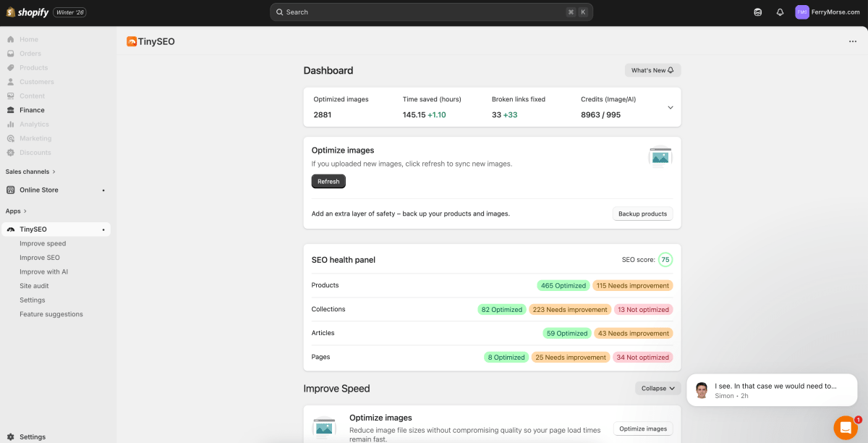Click the Winter '26 badge
This screenshot has width=868, height=443.
pos(69,12)
